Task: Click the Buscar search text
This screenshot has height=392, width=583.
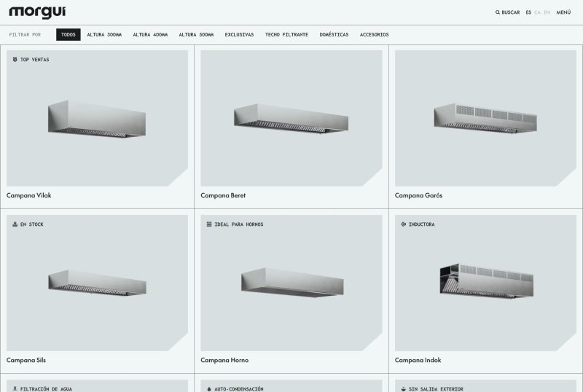Action: click(511, 12)
